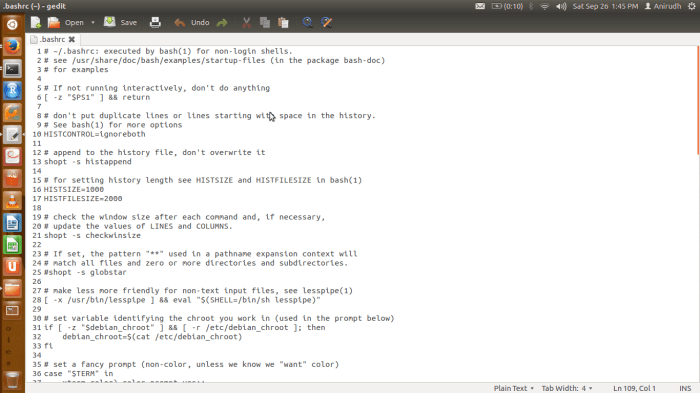The height and width of the screenshot is (393, 700).
Task: Open the Find search tool
Action: coord(308,22)
